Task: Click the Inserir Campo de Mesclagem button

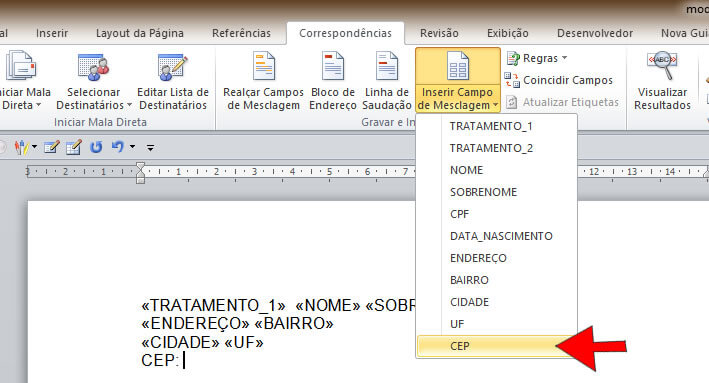Action: pyautogui.click(x=458, y=80)
